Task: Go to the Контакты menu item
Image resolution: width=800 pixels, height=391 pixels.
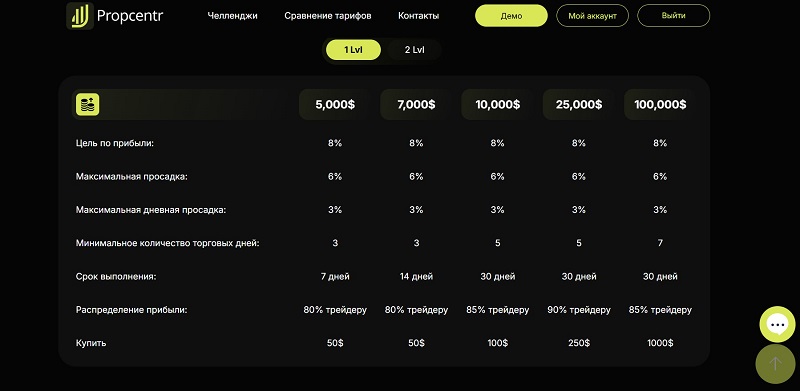Action: point(418,16)
